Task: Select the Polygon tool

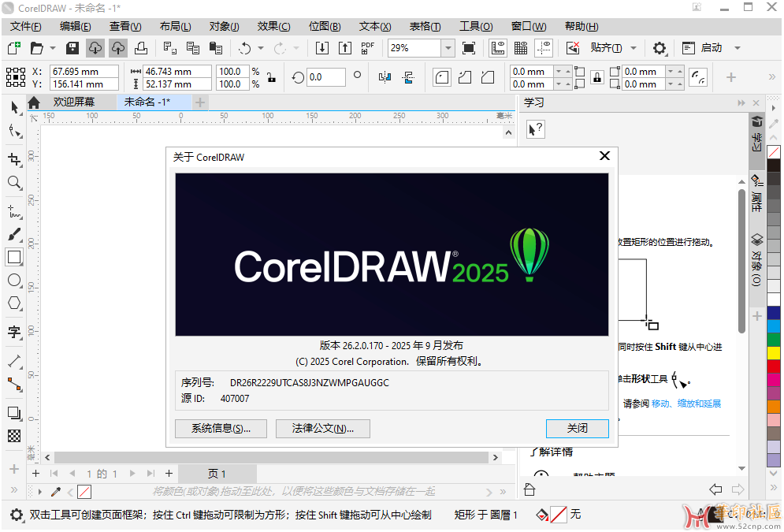Action: (x=14, y=303)
